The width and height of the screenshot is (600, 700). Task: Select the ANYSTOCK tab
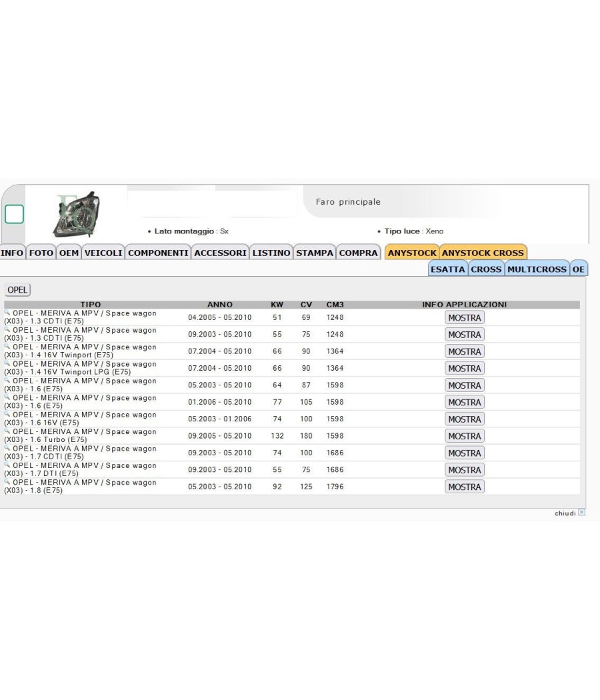click(x=412, y=253)
